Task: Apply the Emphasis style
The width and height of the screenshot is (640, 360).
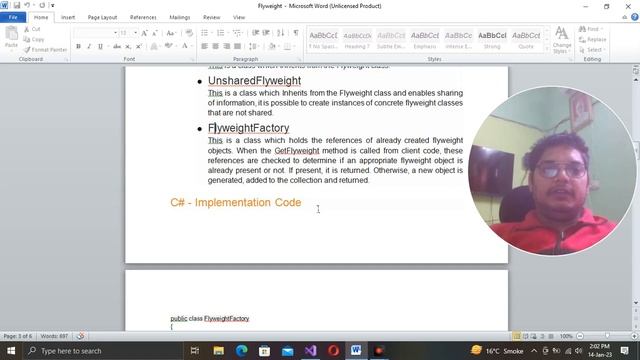Action: 425,40
